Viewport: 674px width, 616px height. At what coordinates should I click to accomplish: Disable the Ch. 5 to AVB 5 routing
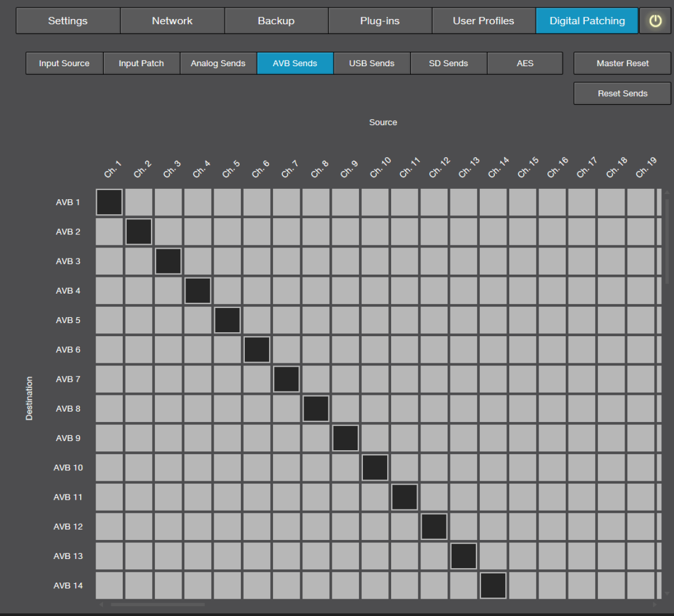click(228, 320)
